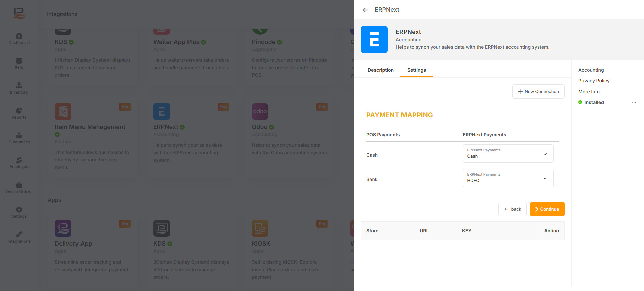This screenshot has width=644, height=291.
Task: Open the More Info link
Action: (589, 92)
